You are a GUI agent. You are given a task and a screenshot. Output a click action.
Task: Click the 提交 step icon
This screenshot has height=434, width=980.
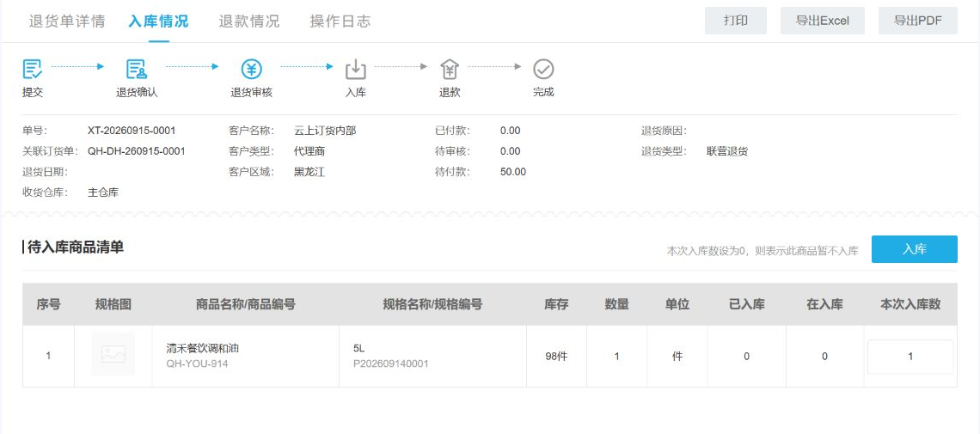tap(32, 69)
